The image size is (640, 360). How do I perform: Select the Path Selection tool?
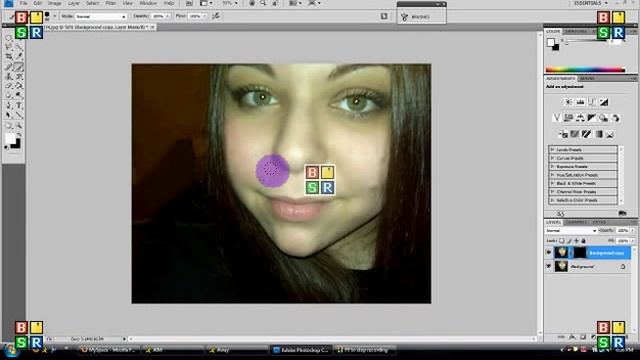tap(8, 115)
